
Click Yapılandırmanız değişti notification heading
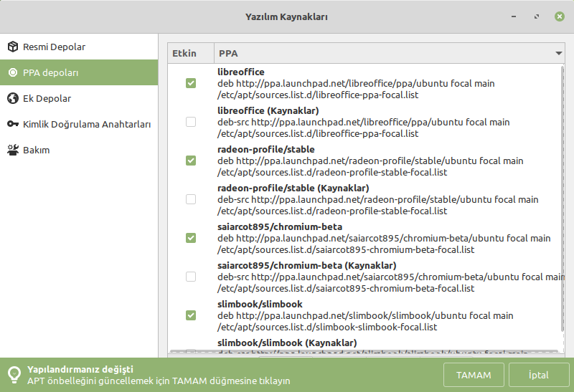tap(80, 369)
